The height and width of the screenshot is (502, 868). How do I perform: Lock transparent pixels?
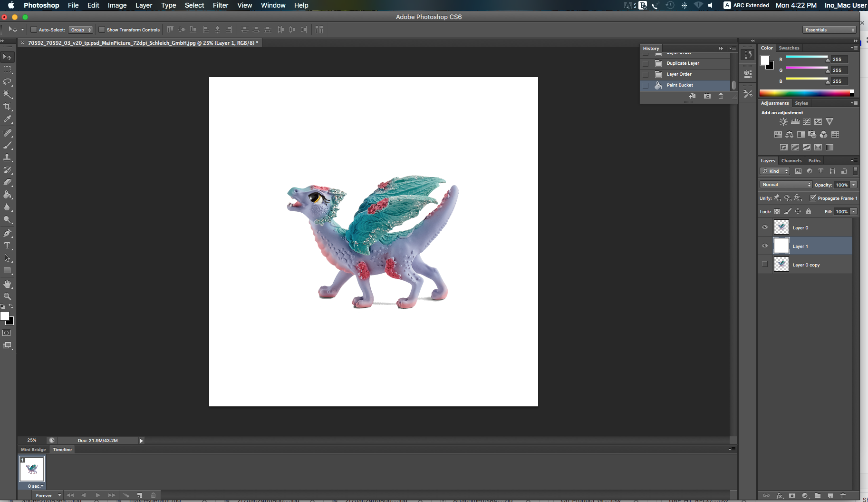click(x=777, y=212)
